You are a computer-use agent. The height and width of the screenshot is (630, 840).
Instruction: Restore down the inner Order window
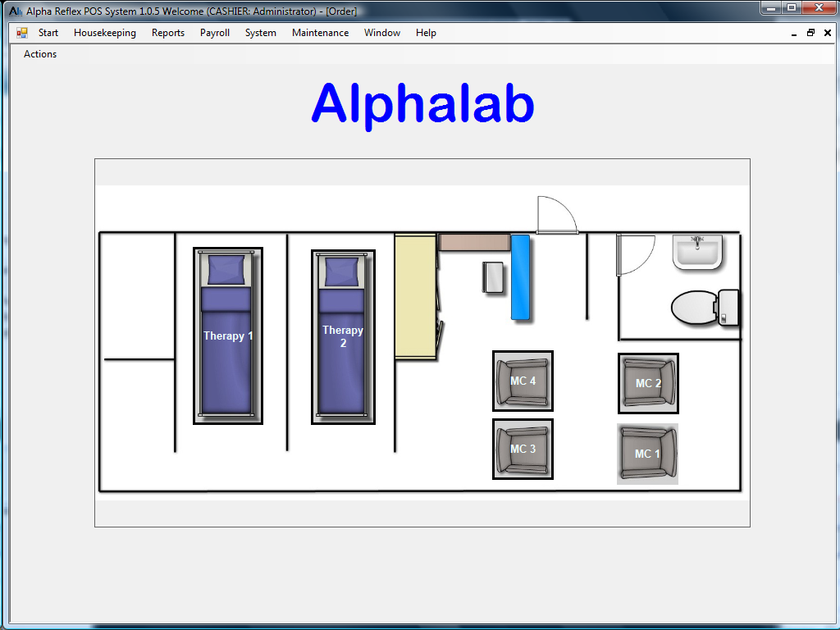[x=810, y=33]
